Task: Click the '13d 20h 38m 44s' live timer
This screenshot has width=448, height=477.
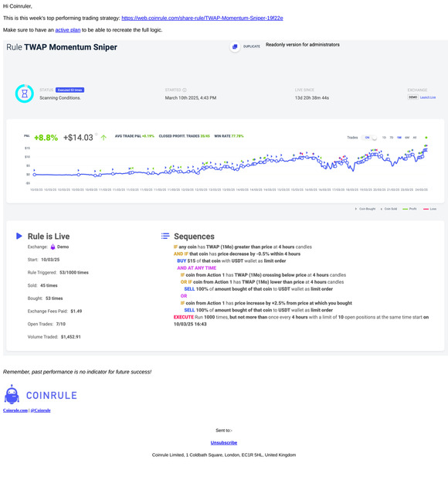Action: point(312,98)
